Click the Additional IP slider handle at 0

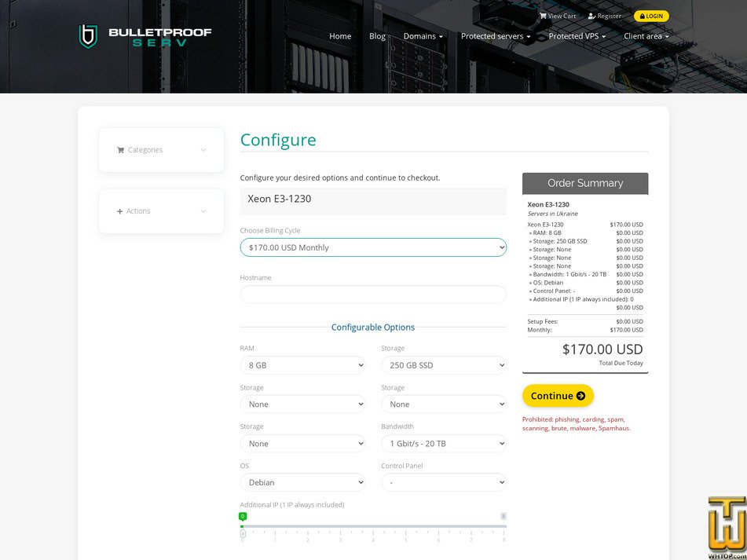click(x=243, y=533)
